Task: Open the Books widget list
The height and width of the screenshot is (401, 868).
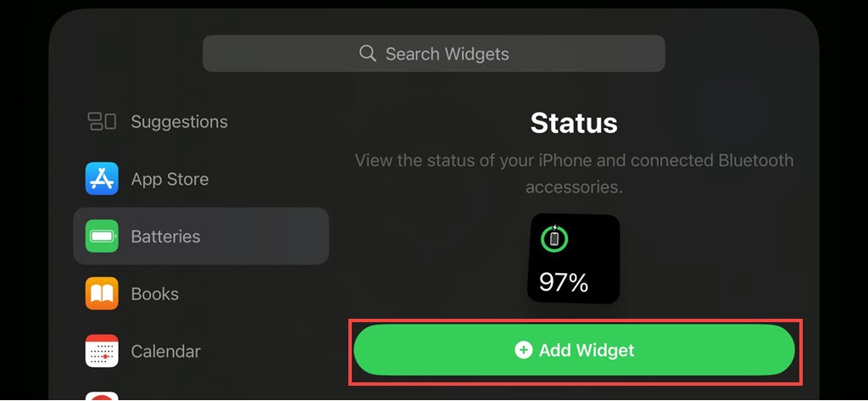Action: coord(155,294)
